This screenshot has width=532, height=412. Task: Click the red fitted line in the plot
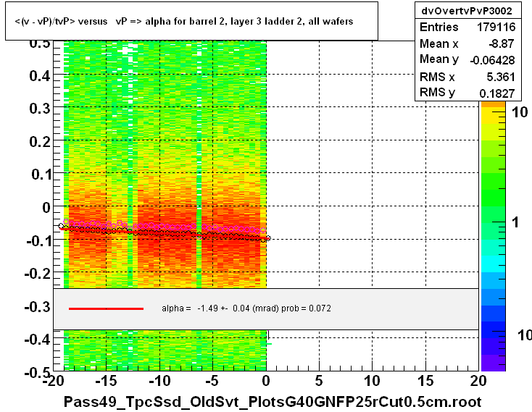(x=165, y=233)
